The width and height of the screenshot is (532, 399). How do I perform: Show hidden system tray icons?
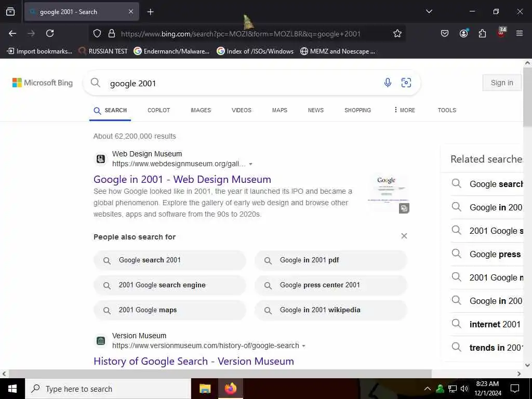tap(428, 389)
